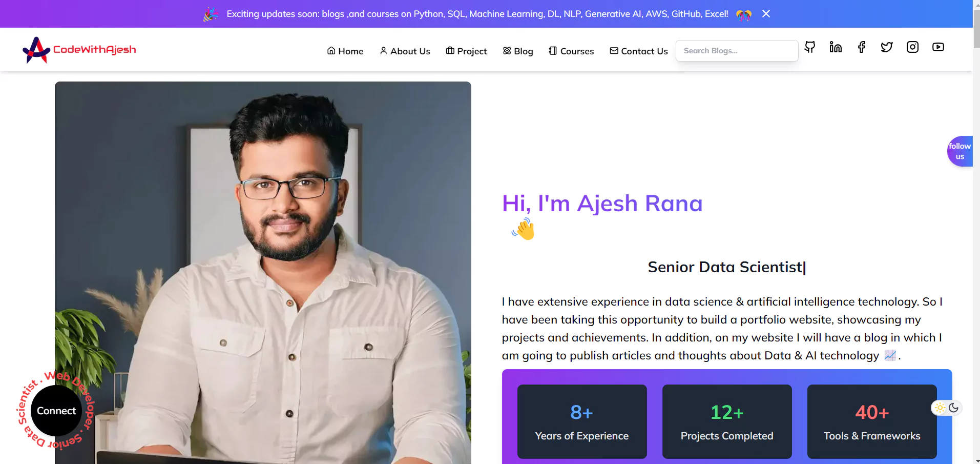
Task: Toggle the light/dark theme switch
Action: point(947,408)
